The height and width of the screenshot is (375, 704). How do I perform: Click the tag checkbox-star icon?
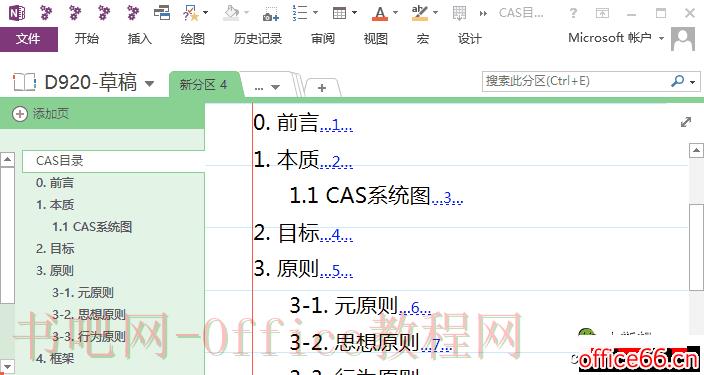point(190,13)
